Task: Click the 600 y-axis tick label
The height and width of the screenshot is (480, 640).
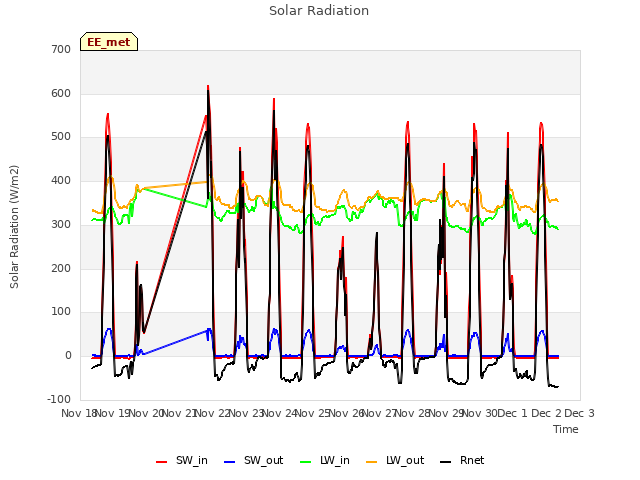Action: pos(61,93)
